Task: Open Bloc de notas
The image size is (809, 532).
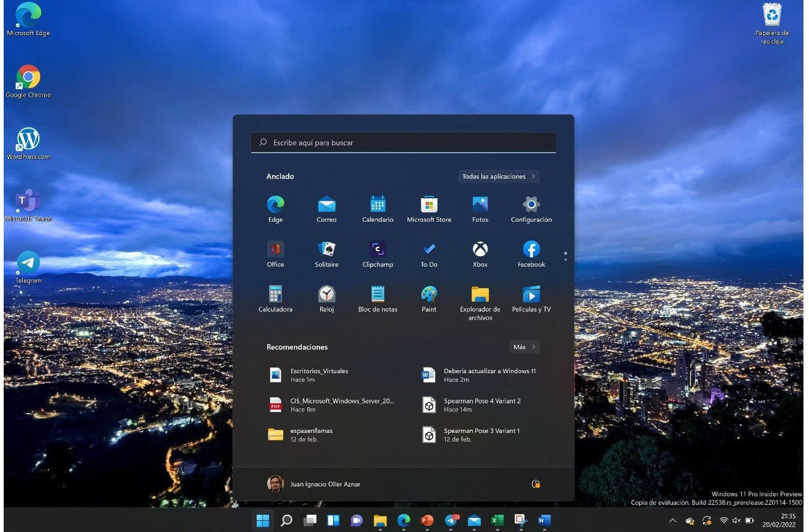Action: click(377, 299)
